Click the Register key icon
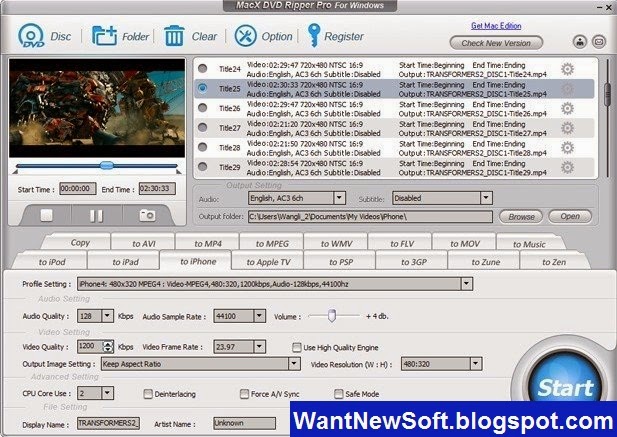 tap(314, 35)
